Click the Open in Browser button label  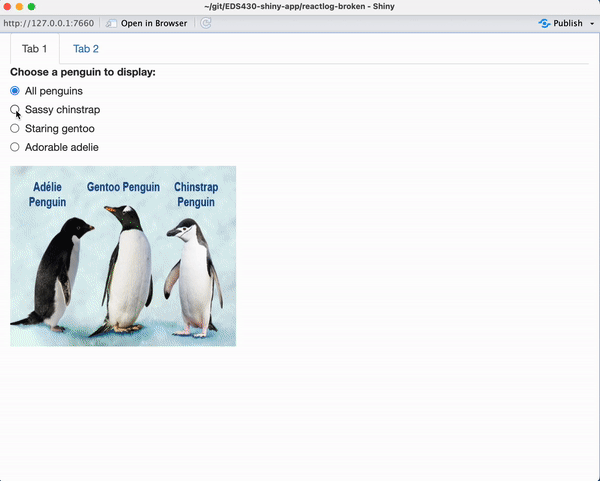[x=154, y=23]
